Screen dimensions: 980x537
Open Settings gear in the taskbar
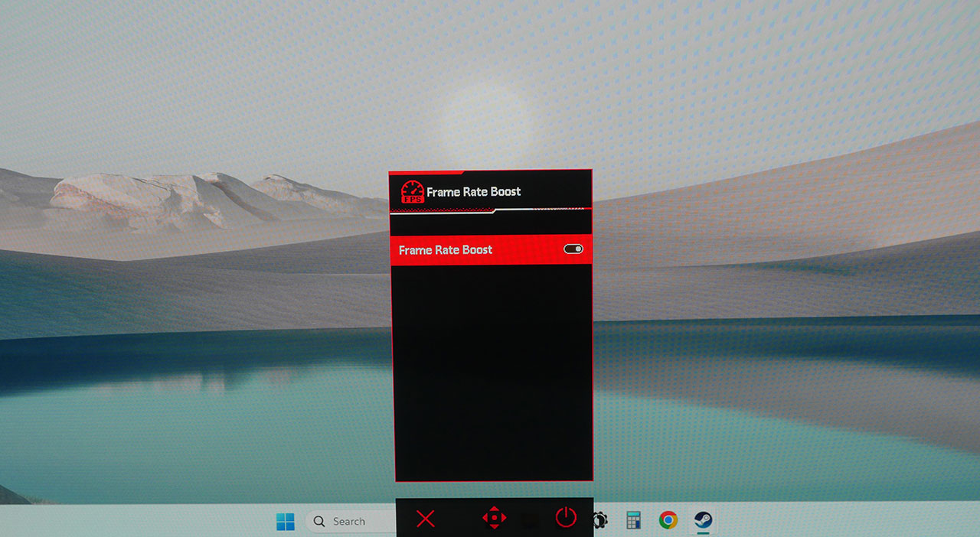[600, 521]
